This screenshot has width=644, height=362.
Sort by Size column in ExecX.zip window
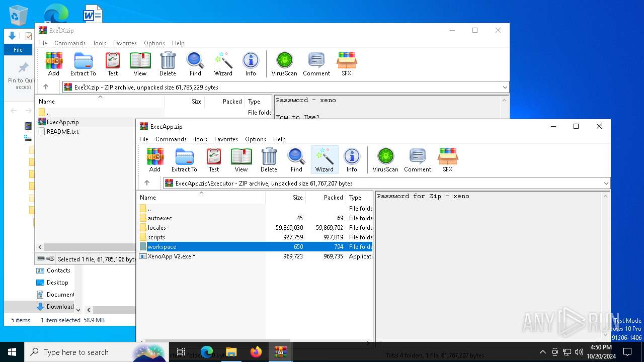coord(184,102)
